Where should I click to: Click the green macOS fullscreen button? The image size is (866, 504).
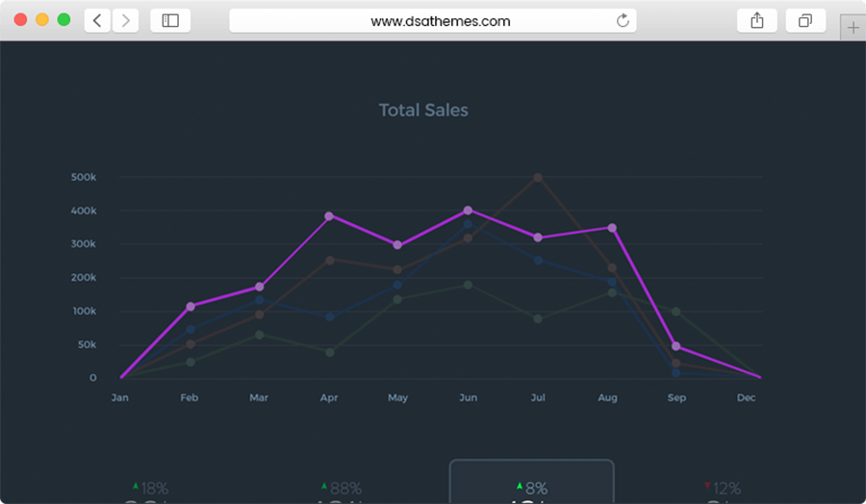[64, 20]
